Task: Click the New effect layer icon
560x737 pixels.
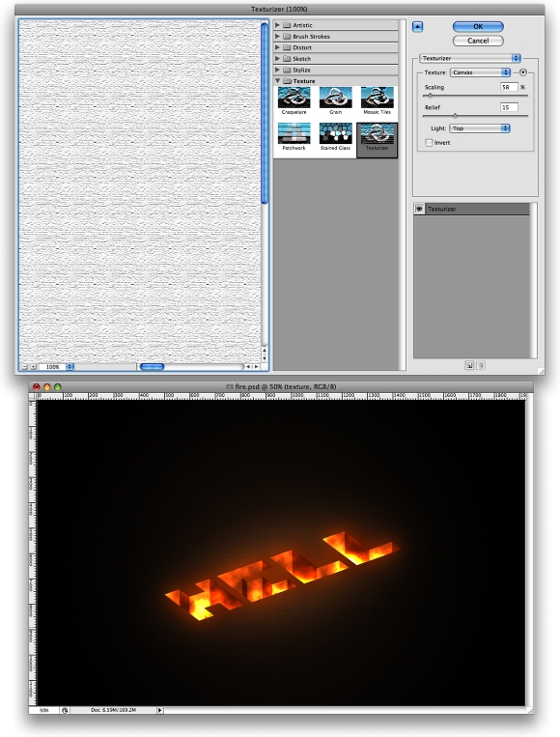Action: 469,365
